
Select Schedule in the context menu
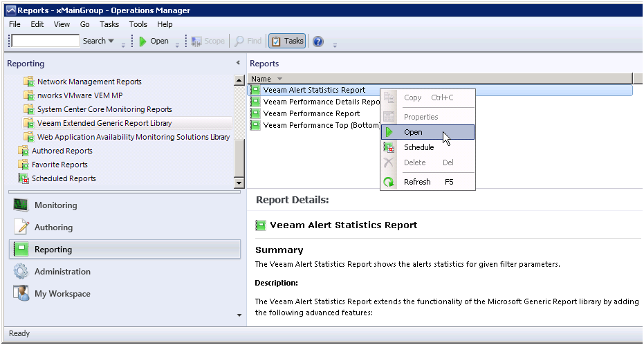point(418,147)
